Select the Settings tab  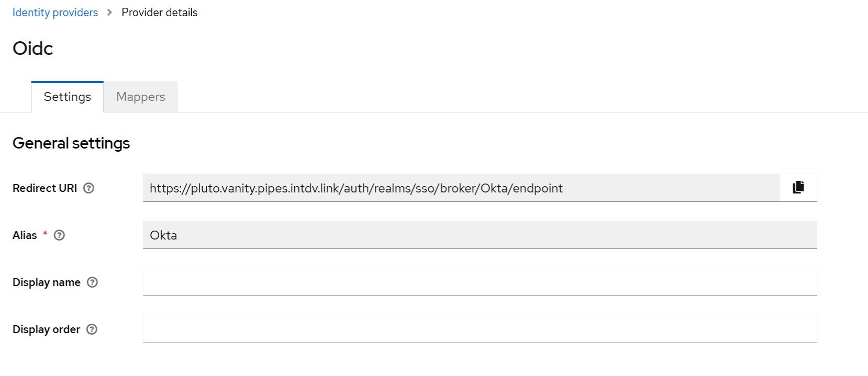tap(67, 97)
